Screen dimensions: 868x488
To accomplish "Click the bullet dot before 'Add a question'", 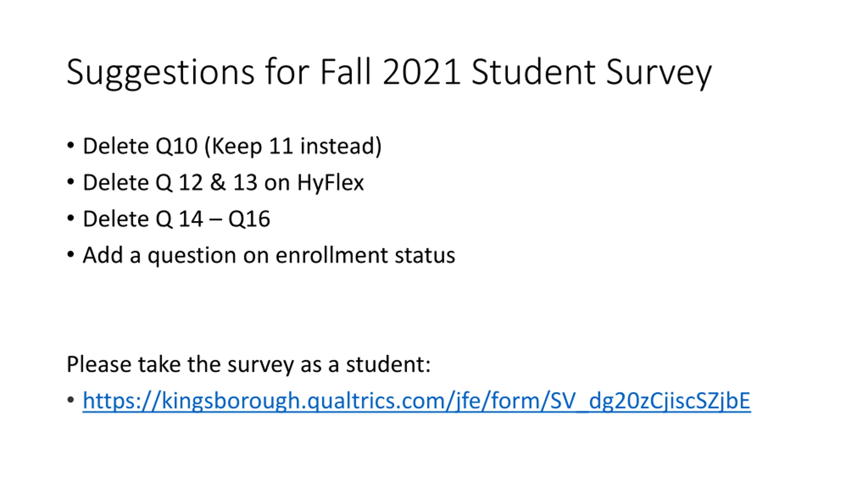I will coord(71,254).
